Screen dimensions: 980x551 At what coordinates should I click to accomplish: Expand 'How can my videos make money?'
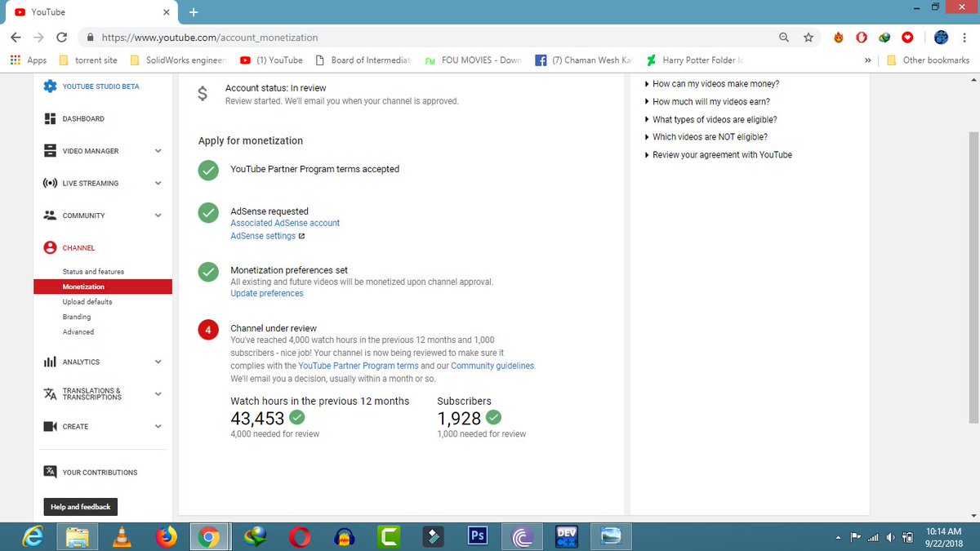pos(712,84)
